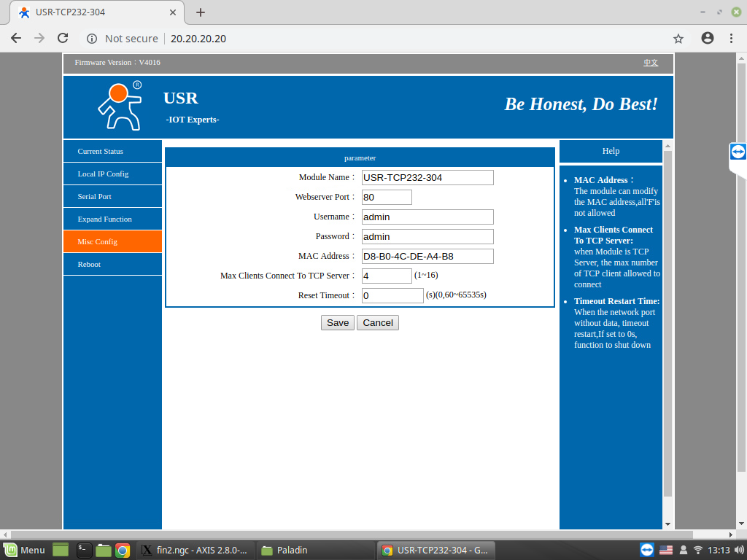This screenshot has height=560, width=747.
Task: Save the parameter settings
Action: (337, 322)
